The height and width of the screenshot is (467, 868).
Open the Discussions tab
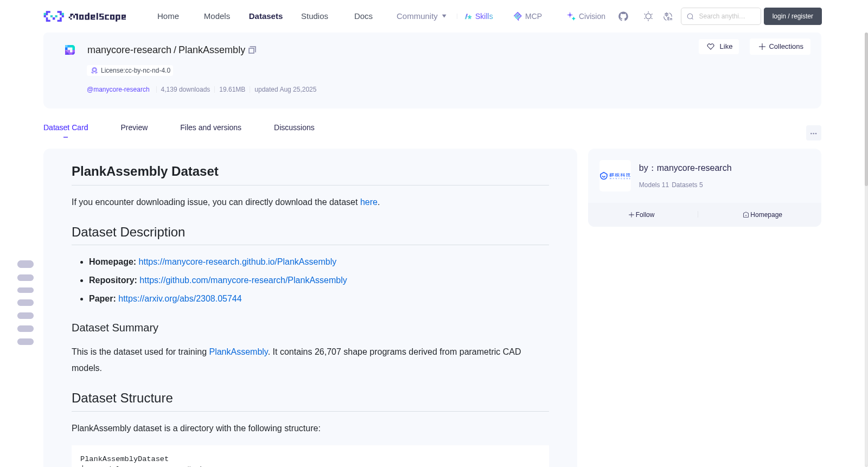pyautogui.click(x=294, y=127)
